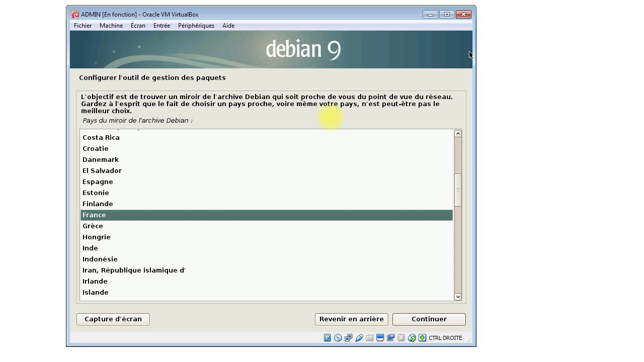Select Irlande in the country list
Viewport: 644px width, 362px height.
click(x=267, y=281)
